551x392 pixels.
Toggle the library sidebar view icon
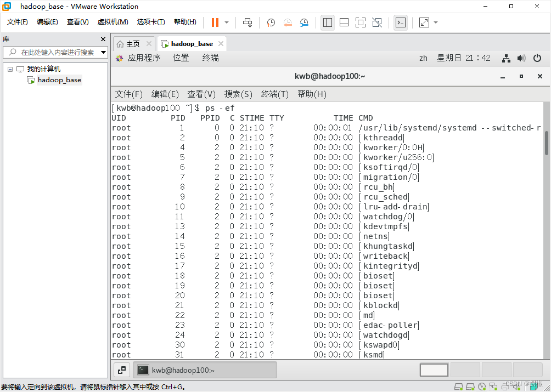tap(328, 22)
